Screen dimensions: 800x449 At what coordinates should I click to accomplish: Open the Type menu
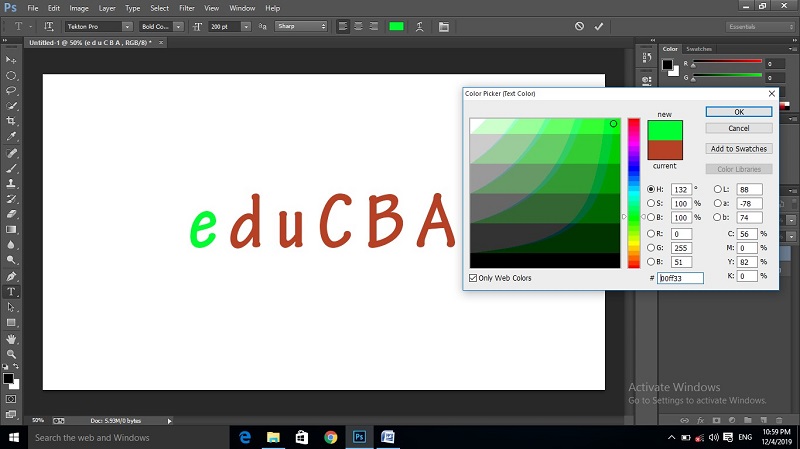[x=133, y=8]
